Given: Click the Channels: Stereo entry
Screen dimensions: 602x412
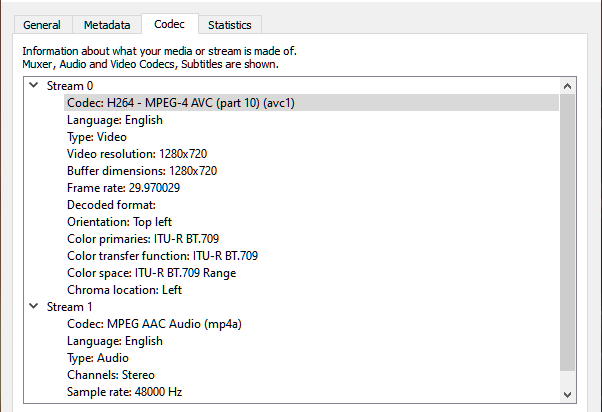Looking at the screenshot, I should pyautogui.click(x=110, y=375).
